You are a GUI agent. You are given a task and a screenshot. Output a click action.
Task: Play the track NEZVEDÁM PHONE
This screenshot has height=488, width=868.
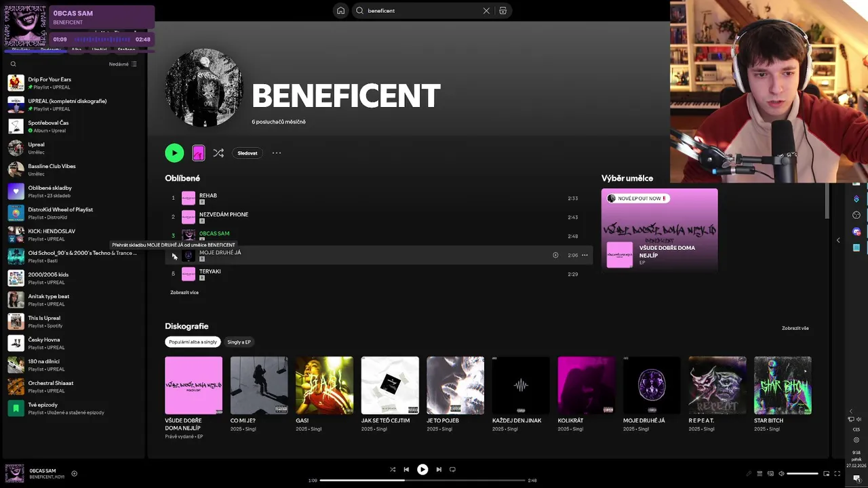tap(380, 218)
